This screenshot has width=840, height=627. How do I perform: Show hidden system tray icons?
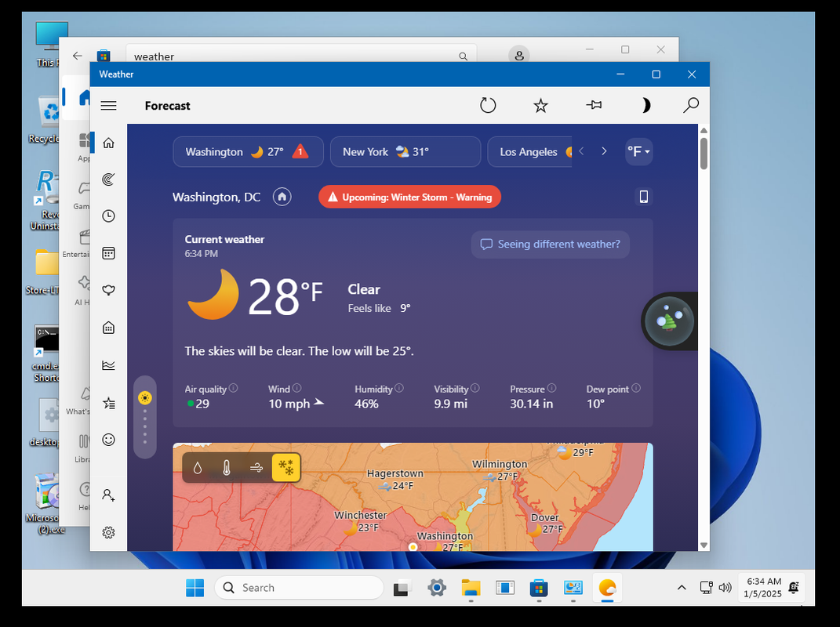tap(682, 588)
